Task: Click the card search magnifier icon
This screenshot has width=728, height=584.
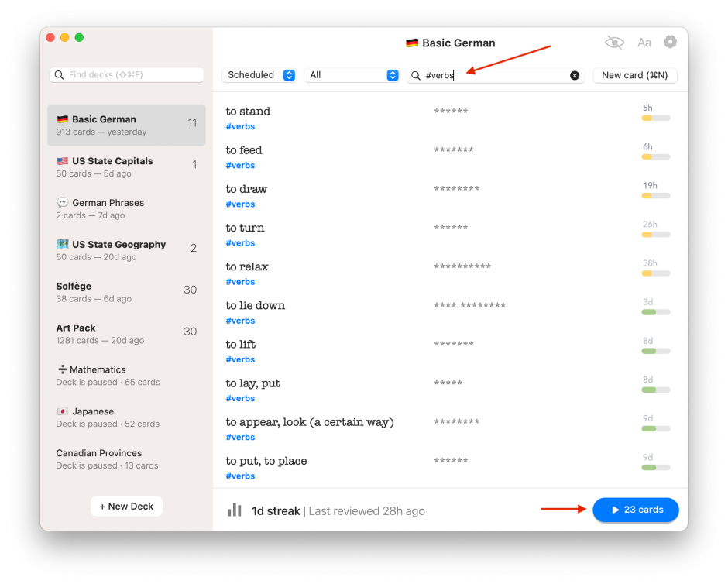Action: [x=416, y=75]
